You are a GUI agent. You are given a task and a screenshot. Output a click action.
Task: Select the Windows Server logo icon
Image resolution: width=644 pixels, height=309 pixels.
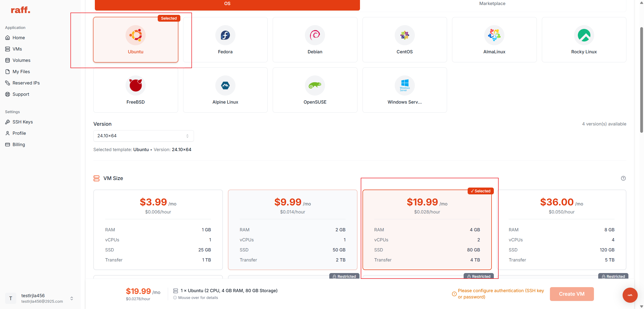click(405, 85)
